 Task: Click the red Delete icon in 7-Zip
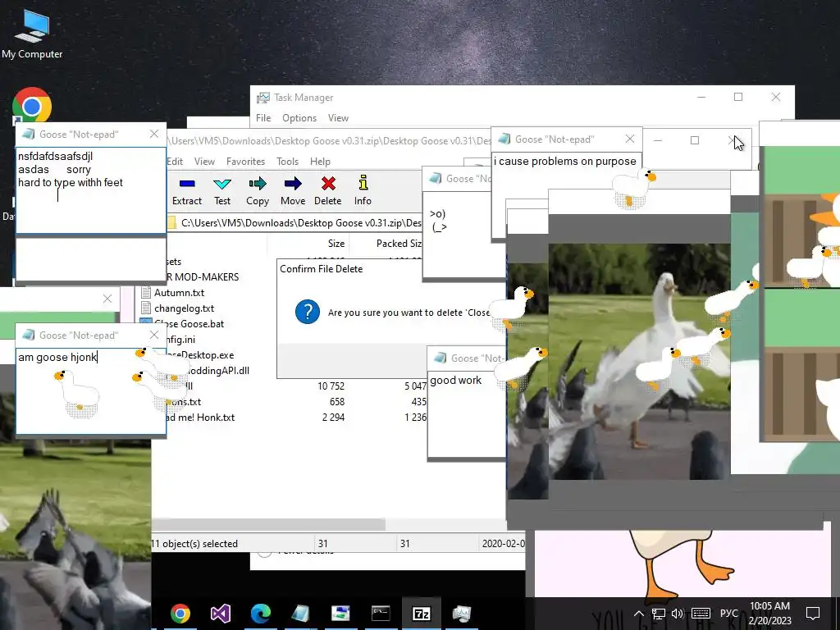coord(328,184)
